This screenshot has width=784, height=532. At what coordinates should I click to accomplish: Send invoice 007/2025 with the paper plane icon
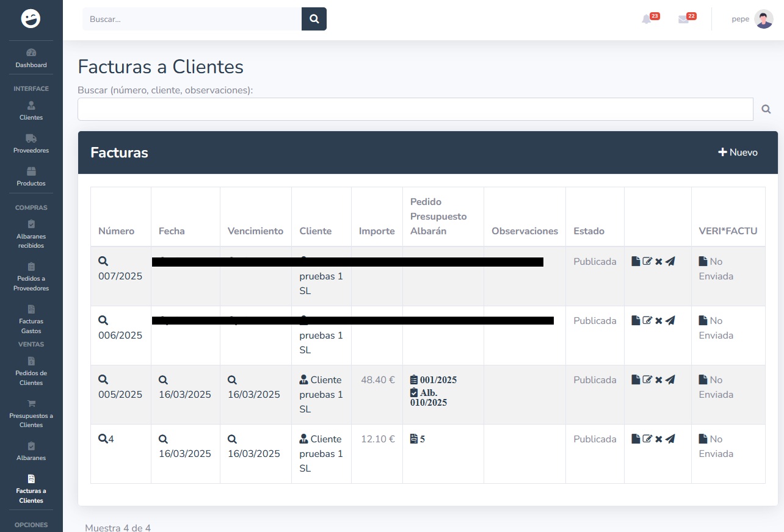pos(670,261)
